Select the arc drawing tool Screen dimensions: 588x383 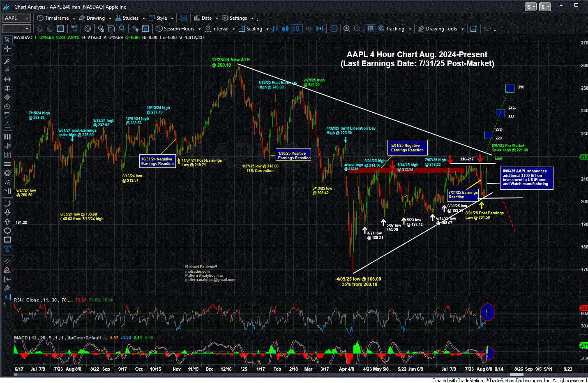tap(7, 203)
